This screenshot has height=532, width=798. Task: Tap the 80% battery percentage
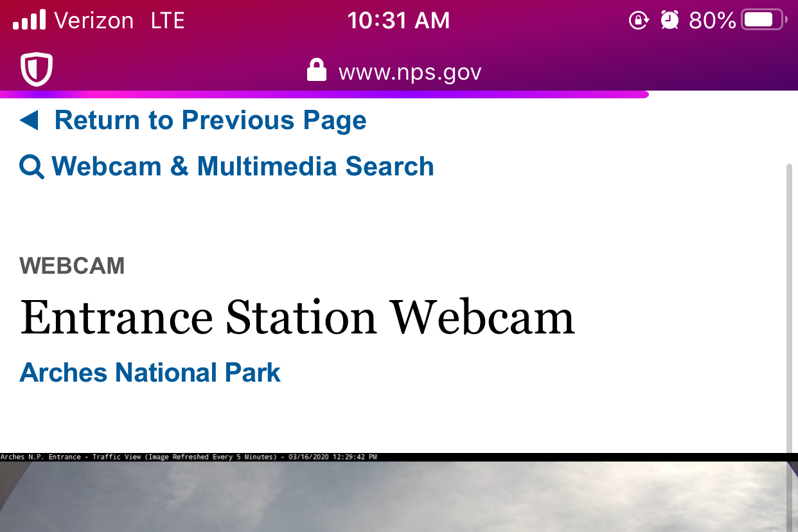[712, 21]
